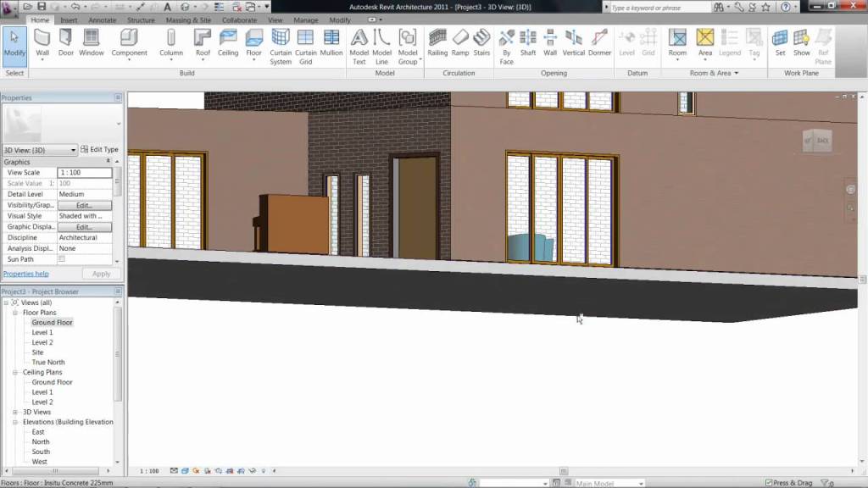Collapse the Floor Plans tree node
The width and height of the screenshot is (868, 488).
point(16,313)
